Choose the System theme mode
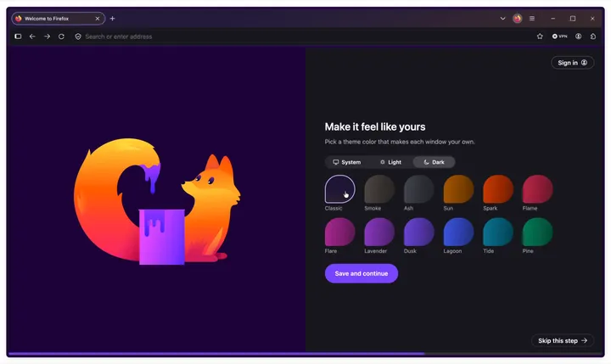 pos(347,162)
